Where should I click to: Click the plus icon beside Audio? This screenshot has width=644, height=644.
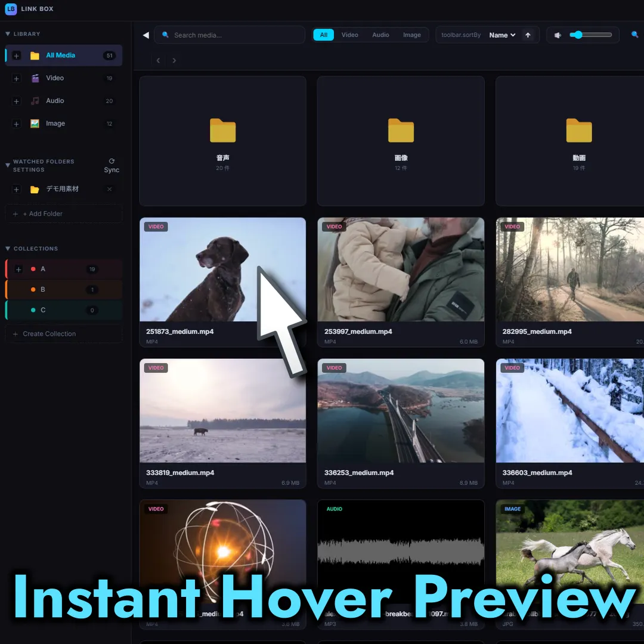(x=17, y=101)
